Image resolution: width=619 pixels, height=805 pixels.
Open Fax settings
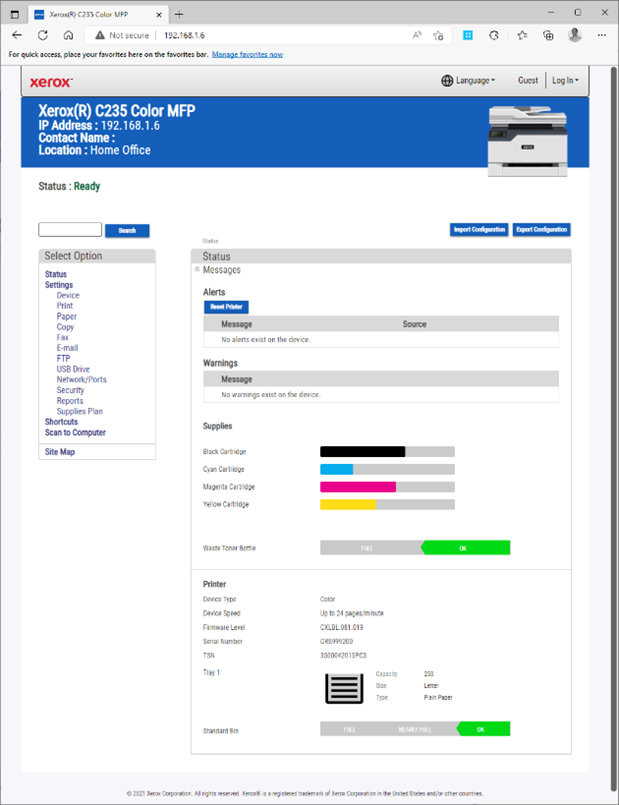click(x=63, y=337)
